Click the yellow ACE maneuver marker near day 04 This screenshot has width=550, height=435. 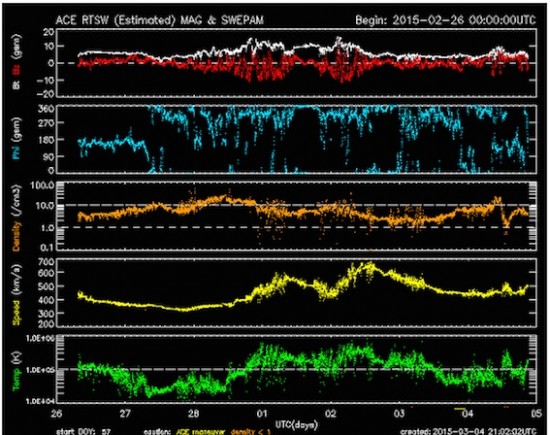pyautogui.click(x=460, y=409)
